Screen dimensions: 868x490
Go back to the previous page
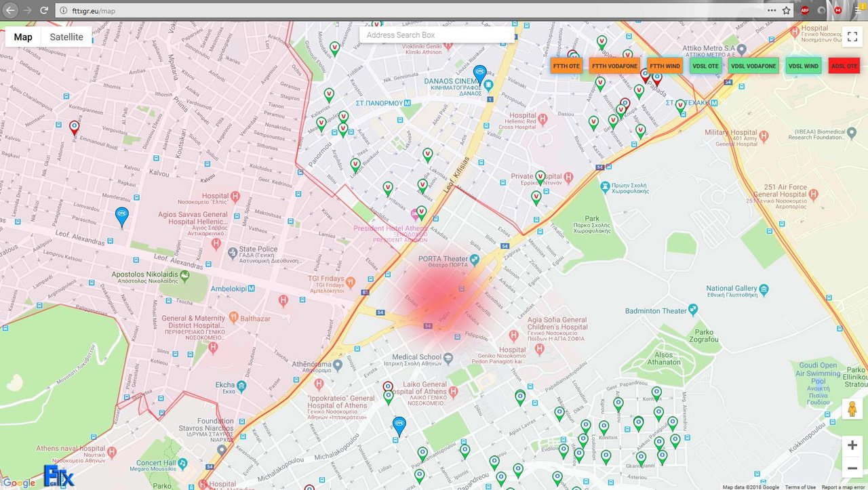click(x=10, y=10)
